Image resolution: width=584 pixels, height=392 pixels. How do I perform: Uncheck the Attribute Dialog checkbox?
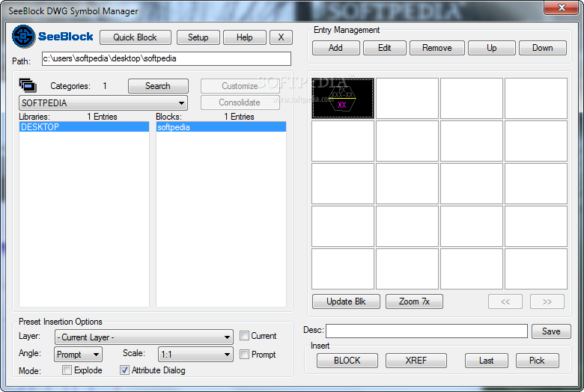124,370
